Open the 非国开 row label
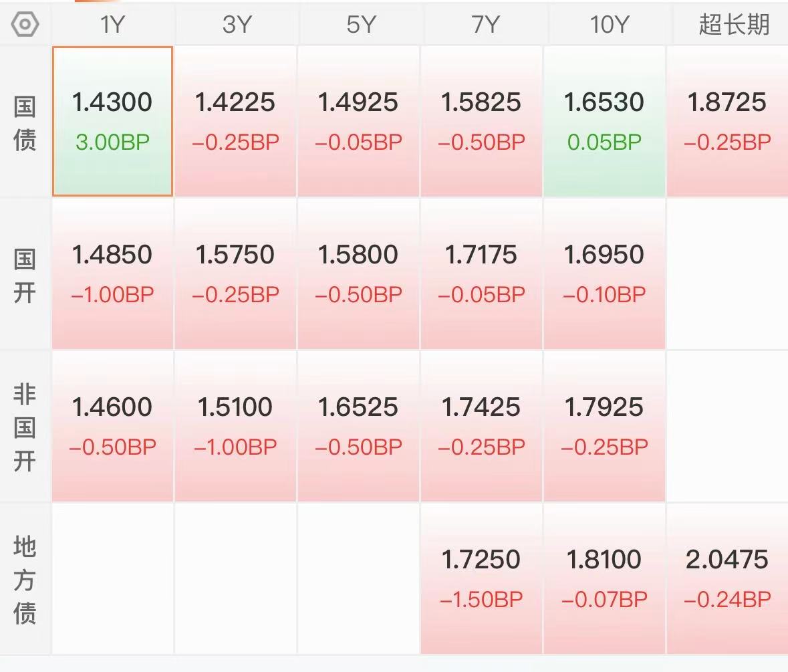This screenshot has width=788, height=672. pos(25,427)
